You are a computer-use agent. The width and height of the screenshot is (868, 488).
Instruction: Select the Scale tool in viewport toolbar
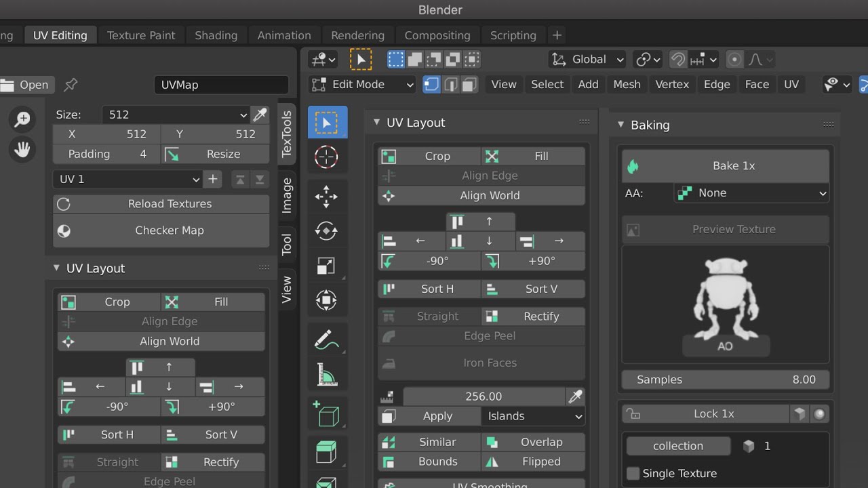(327, 266)
